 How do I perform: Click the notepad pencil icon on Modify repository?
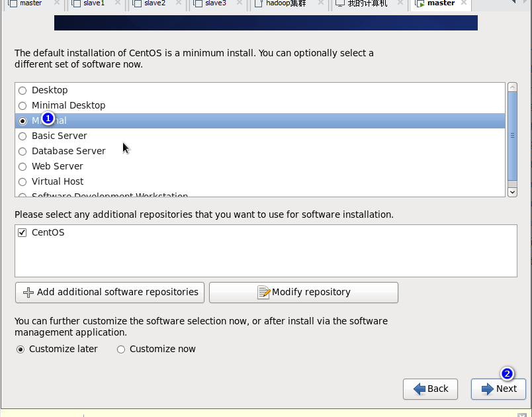263,292
